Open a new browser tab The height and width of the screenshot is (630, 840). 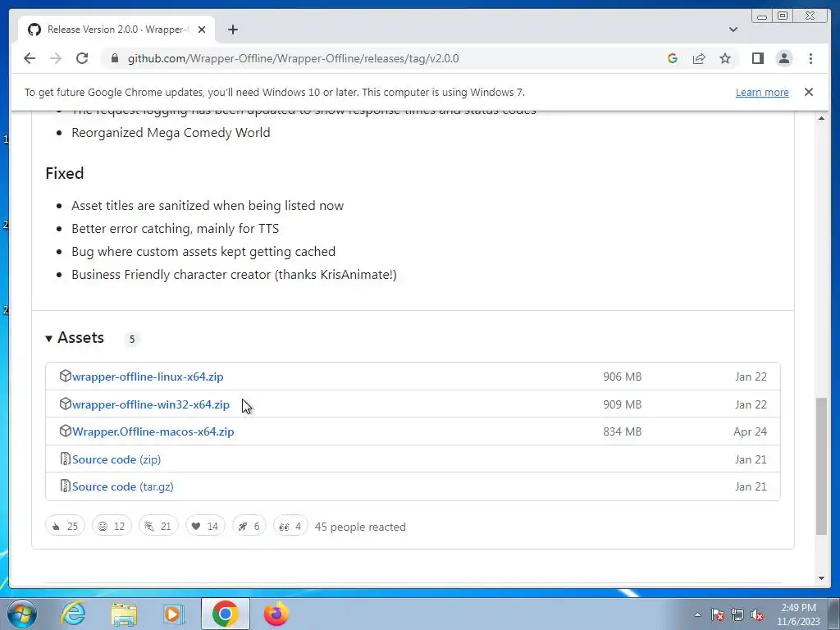tap(232, 30)
